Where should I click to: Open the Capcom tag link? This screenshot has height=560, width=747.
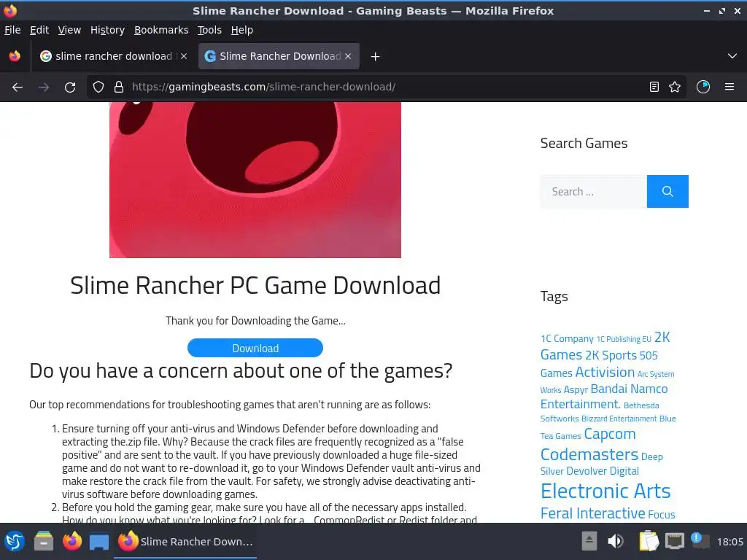610,435
